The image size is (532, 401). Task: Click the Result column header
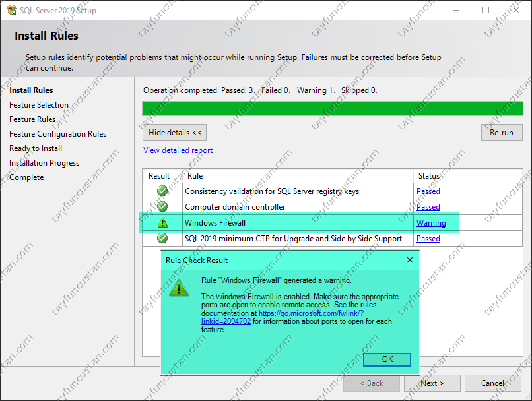tap(162, 176)
